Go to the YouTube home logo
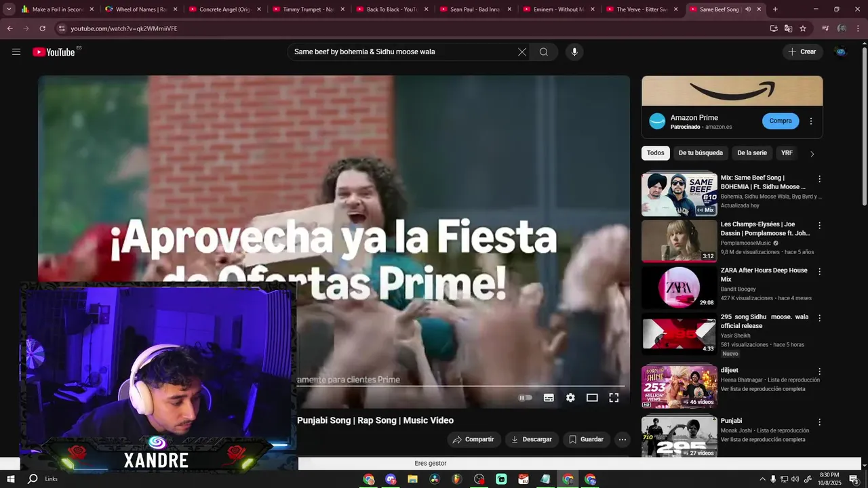 (x=54, y=52)
